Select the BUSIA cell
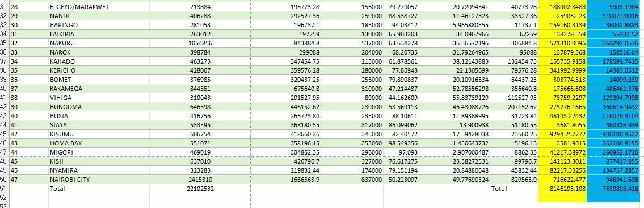 click(99, 116)
